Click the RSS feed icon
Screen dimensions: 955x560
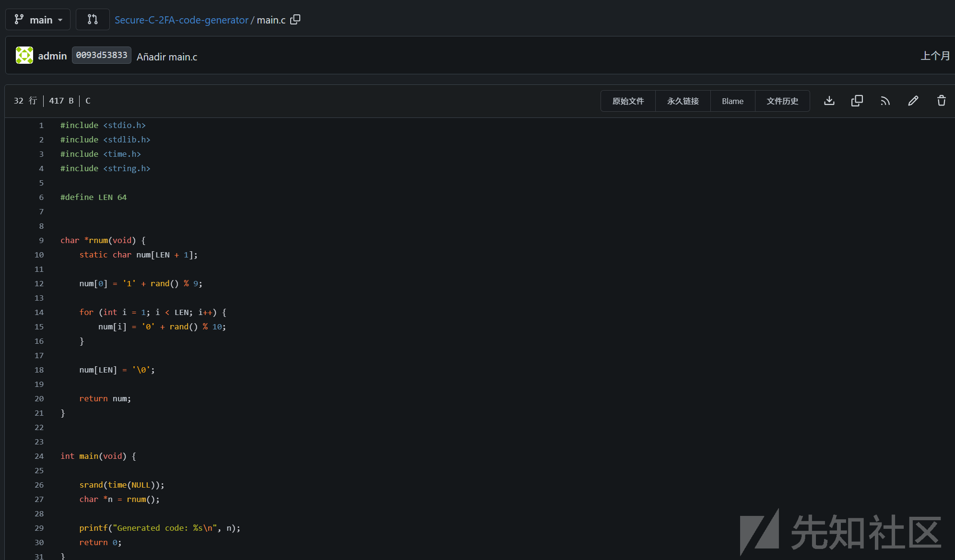tap(885, 101)
